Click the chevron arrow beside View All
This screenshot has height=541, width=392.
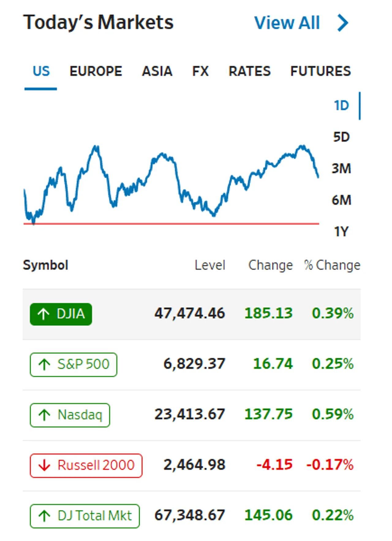click(343, 23)
